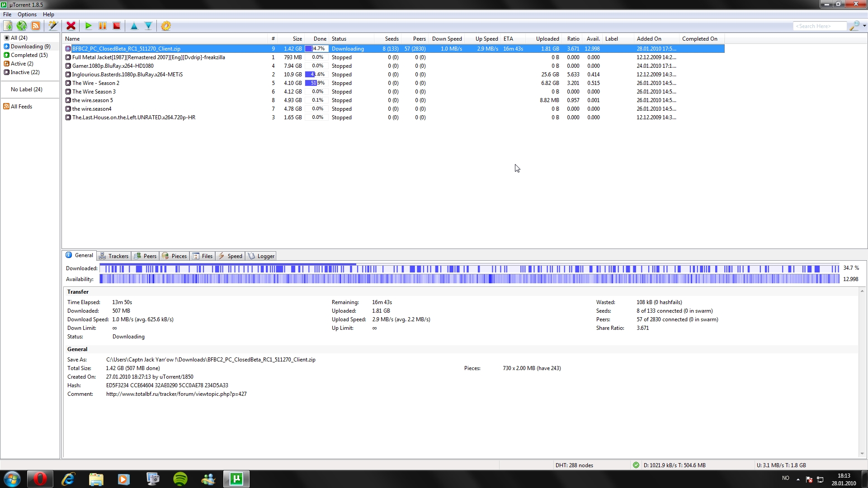The image size is (868, 488).
Task: Move torrent up queue with up arrow
Action: pyautogui.click(x=134, y=26)
